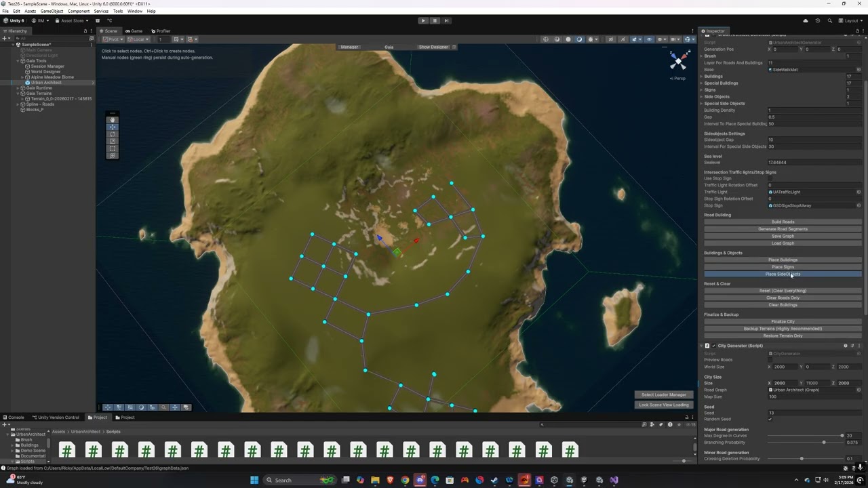868x488 pixels.
Task: Click Select Loader Manager button
Action: click(x=664, y=394)
